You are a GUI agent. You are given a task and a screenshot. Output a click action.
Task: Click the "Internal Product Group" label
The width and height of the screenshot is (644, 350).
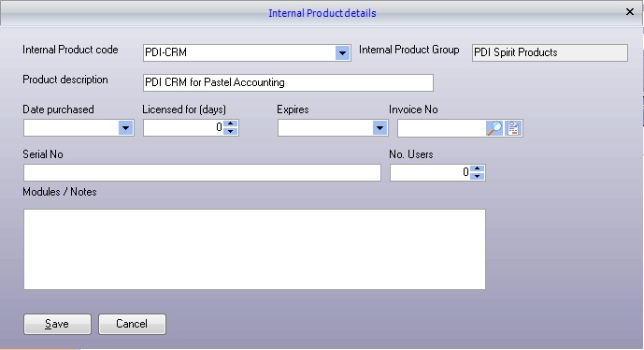[x=409, y=50]
